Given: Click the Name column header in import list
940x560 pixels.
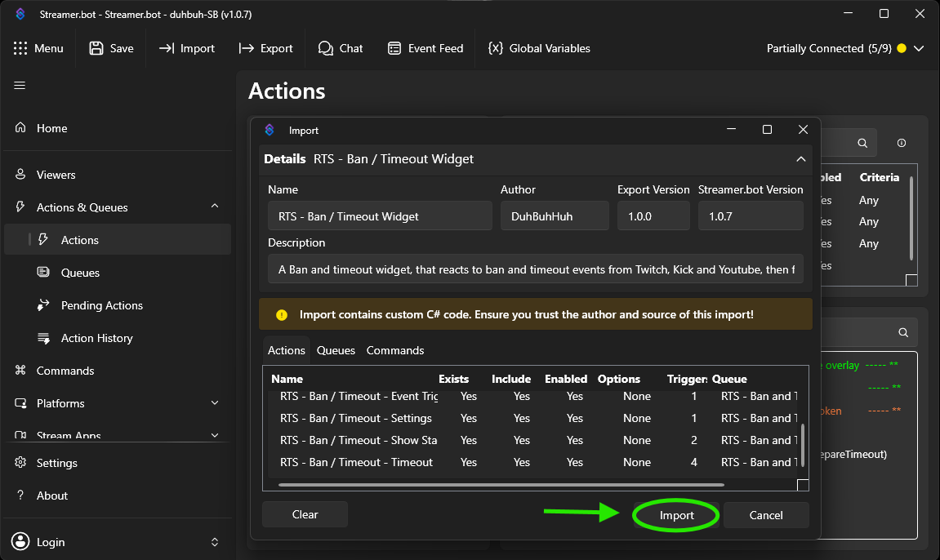Looking at the screenshot, I should 287,379.
